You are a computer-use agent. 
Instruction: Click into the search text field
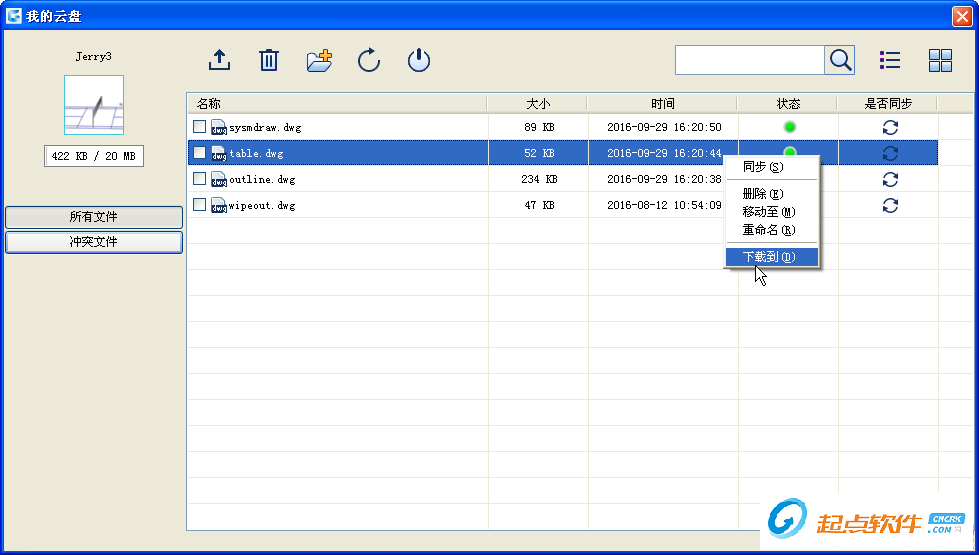(749, 60)
